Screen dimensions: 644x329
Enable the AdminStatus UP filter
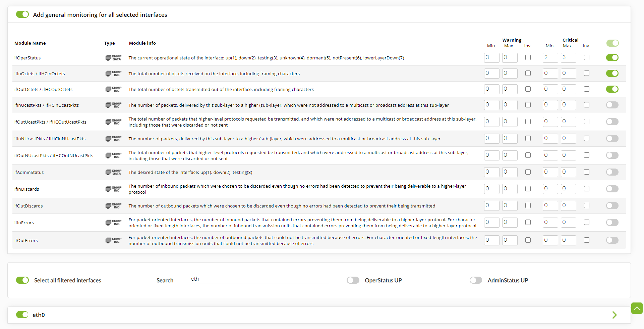coord(476,280)
